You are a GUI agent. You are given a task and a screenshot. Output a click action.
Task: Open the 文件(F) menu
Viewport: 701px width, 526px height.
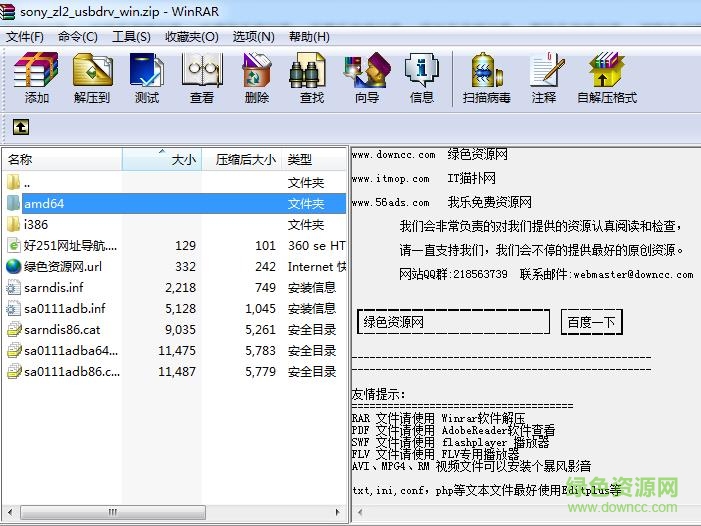(x=25, y=36)
